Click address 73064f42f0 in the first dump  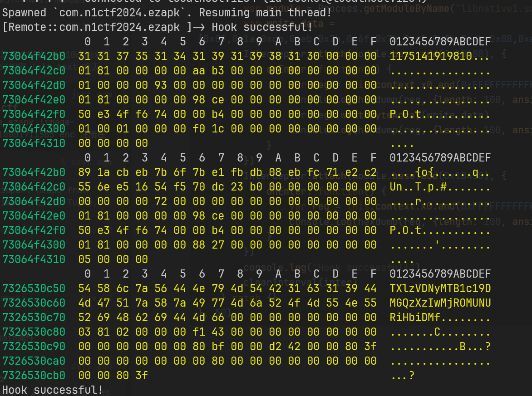tap(34, 114)
